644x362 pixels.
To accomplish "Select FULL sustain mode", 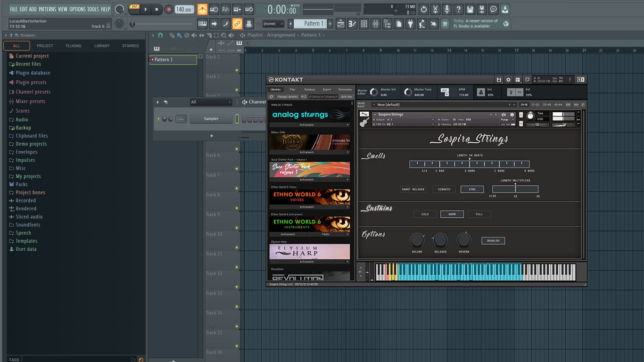I will point(479,214).
